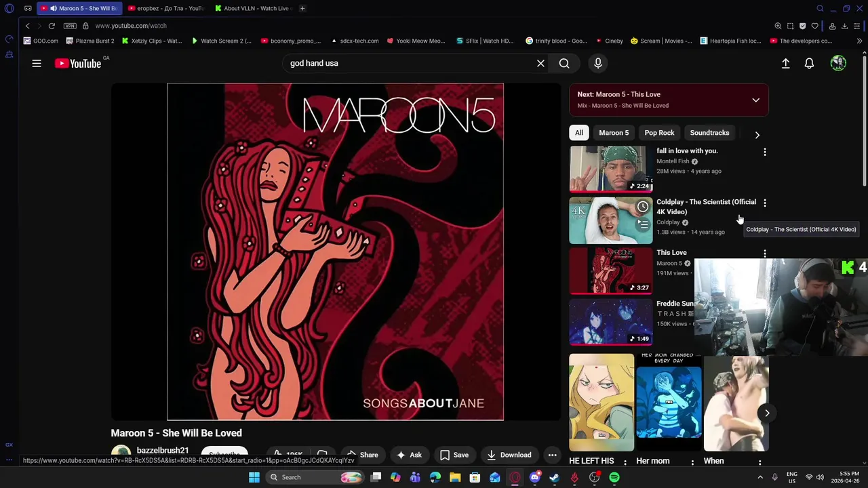Show hidden system tray icons chevron
868x488 pixels.
760,477
